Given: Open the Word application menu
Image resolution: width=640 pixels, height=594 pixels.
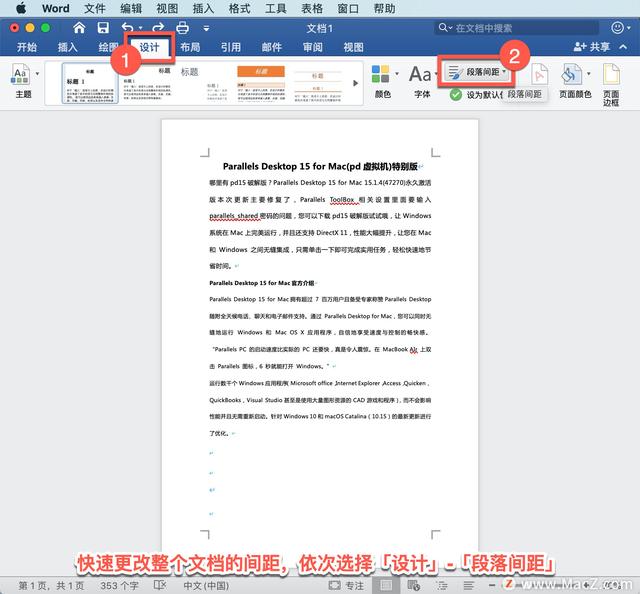Looking at the screenshot, I should tap(56, 9).
